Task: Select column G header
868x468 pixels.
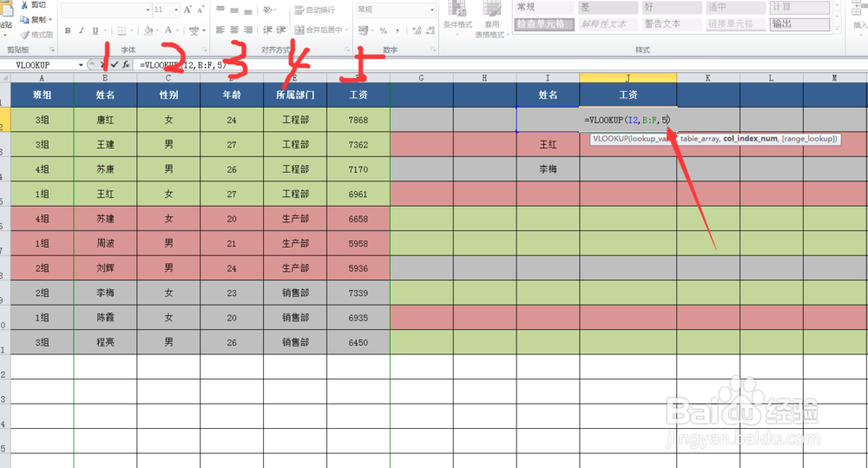Action: tap(421, 77)
